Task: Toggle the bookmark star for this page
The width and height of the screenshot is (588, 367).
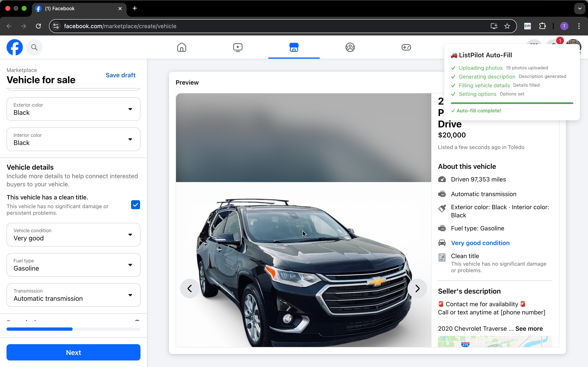Action: (507, 26)
